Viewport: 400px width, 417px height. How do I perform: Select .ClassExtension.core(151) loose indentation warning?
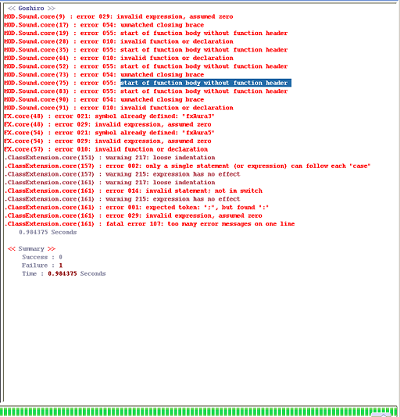point(110,158)
